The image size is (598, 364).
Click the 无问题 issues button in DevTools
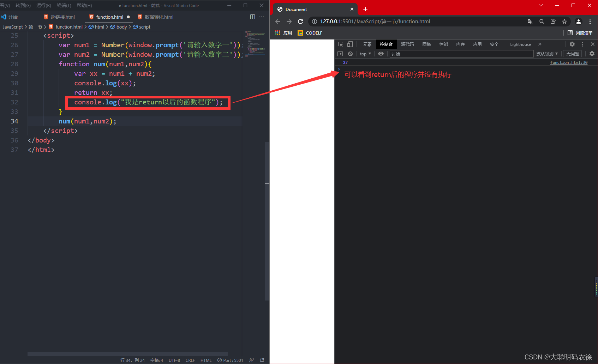click(x=572, y=54)
